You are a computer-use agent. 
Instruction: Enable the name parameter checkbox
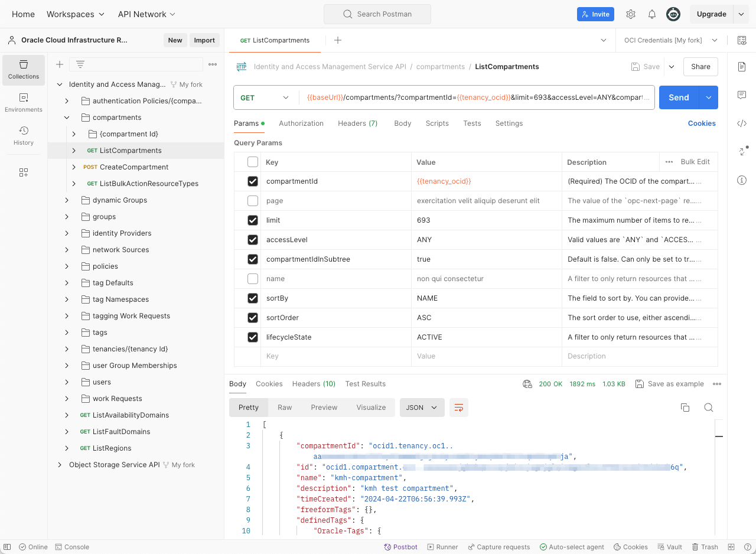pyautogui.click(x=253, y=279)
